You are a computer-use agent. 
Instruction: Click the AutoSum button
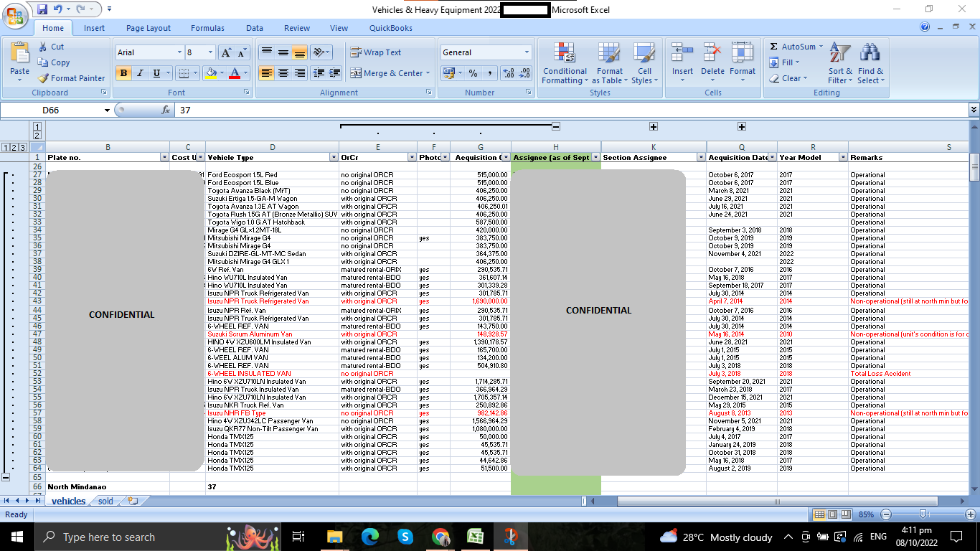tap(796, 47)
